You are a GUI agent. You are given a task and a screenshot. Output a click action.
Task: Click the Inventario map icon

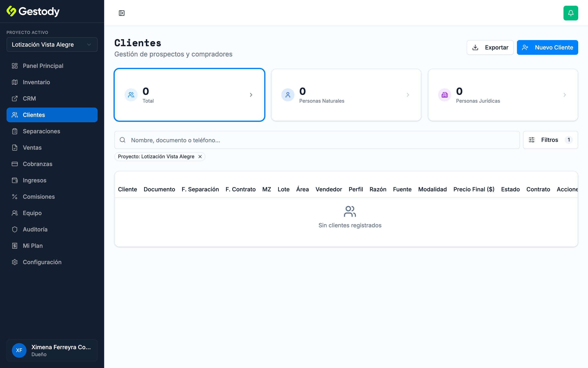(14, 82)
